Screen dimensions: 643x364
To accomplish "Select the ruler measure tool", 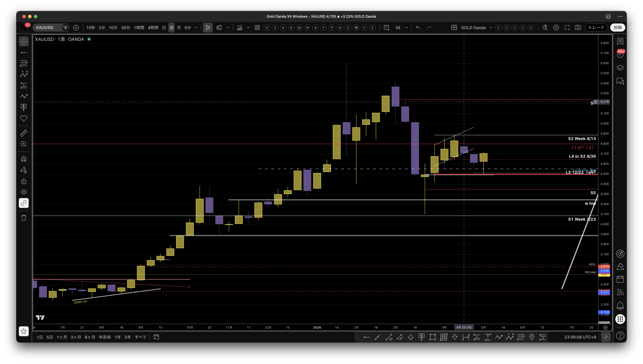I will click(24, 133).
